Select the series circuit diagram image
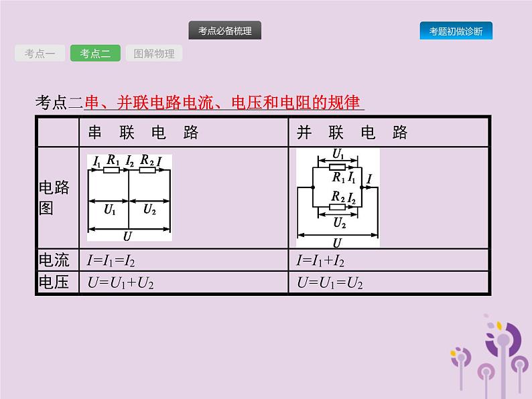Image resolution: width=532 pixels, height=399 pixels. pyautogui.click(x=129, y=197)
